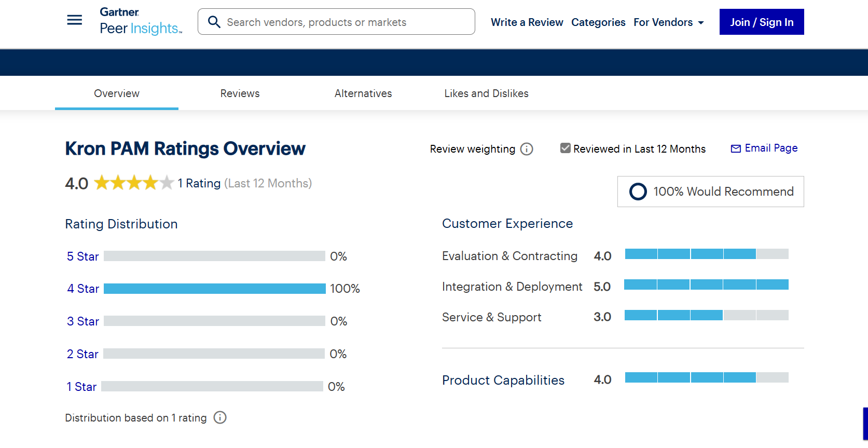Click the Kron PAM Ratings Overview heading

185,148
